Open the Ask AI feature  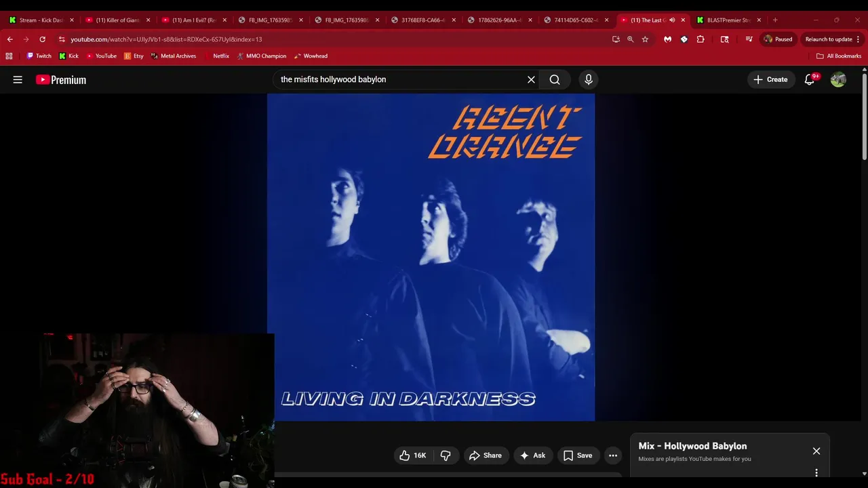tap(532, 455)
